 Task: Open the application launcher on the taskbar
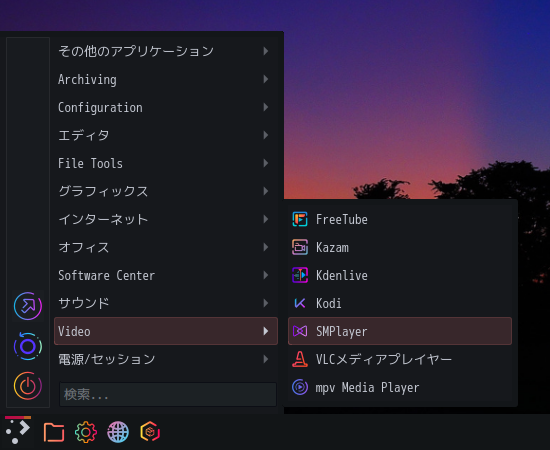18,431
